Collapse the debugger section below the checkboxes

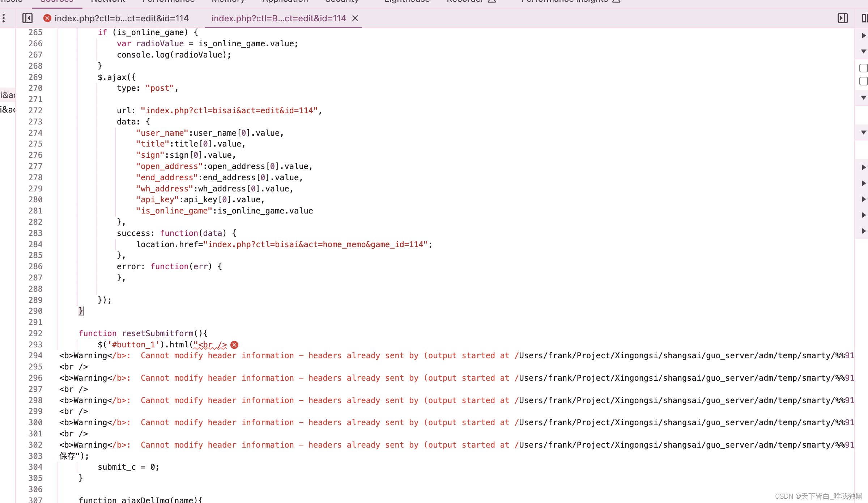click(x=863, y=98)
